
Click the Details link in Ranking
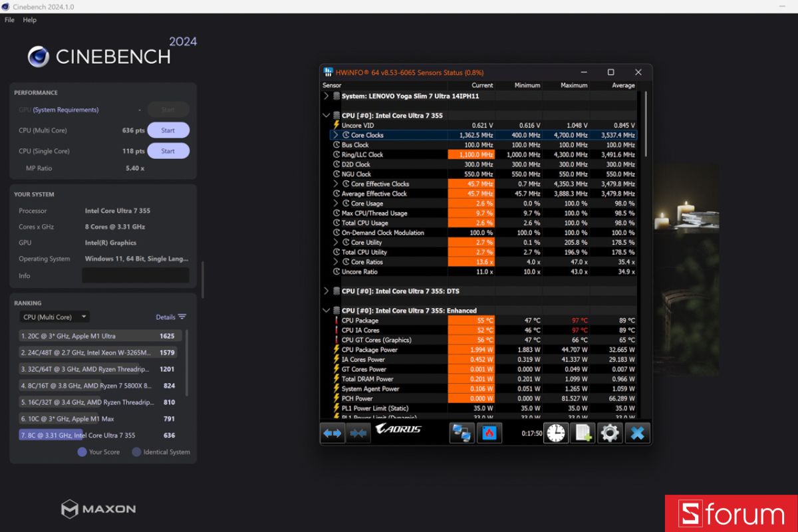tap(166, 317)
